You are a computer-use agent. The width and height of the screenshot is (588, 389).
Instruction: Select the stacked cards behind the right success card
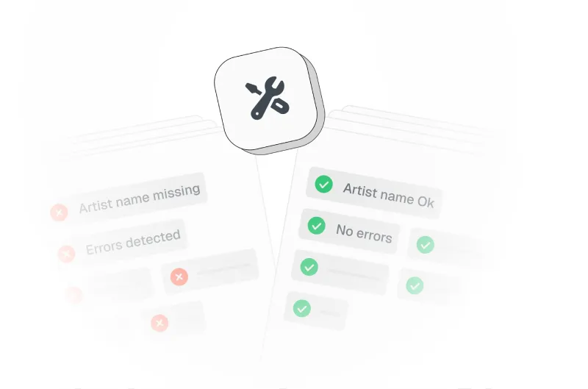407,126
